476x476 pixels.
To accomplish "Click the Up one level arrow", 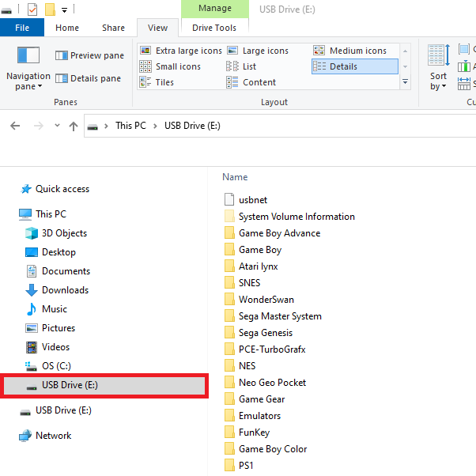I will click(74, 126).
